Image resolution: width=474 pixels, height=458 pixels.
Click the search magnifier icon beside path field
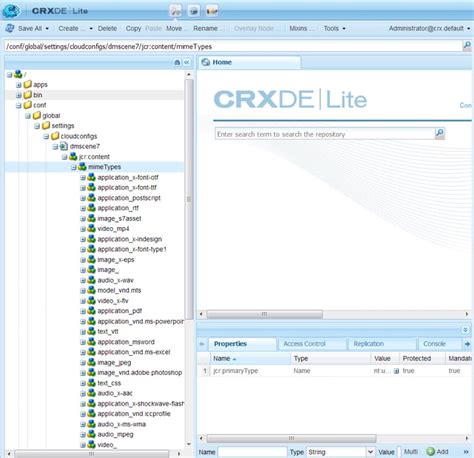467,46
